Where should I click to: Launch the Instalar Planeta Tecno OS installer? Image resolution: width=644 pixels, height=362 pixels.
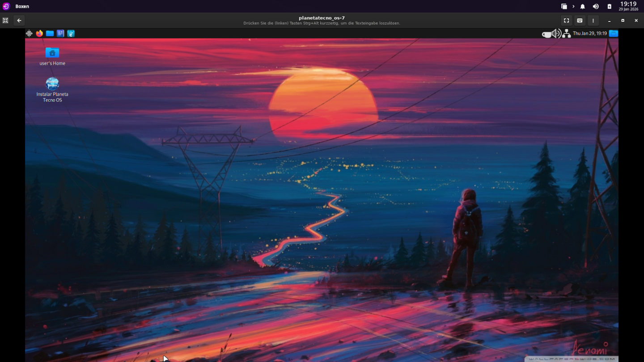coord(52,84)
